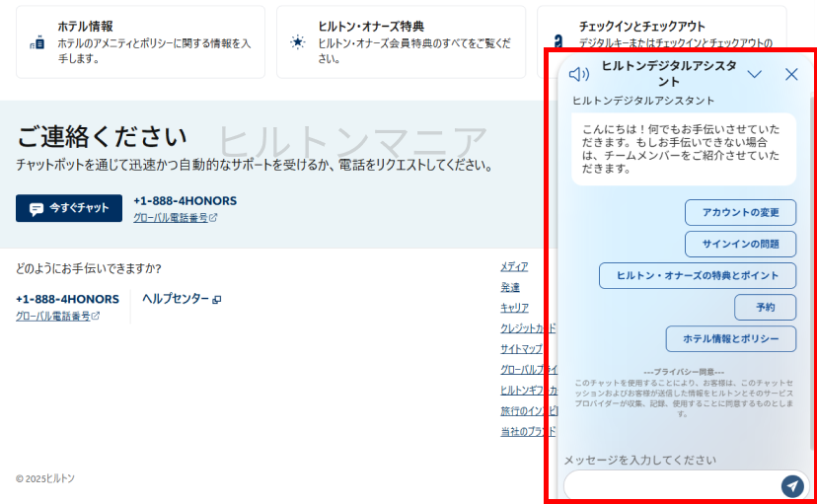
Task: Click the どのようにお手伝いできますか? text
Action: (x=89, y=268)
